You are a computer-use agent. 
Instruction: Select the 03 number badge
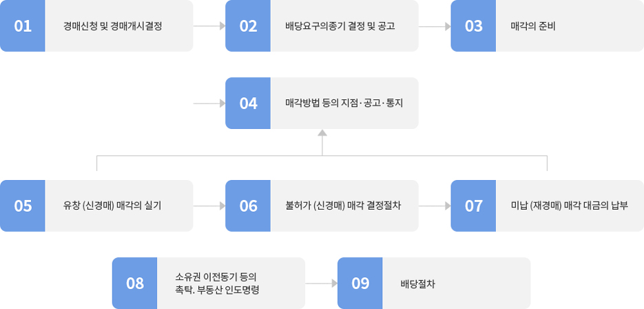click(x=473, y=26)
